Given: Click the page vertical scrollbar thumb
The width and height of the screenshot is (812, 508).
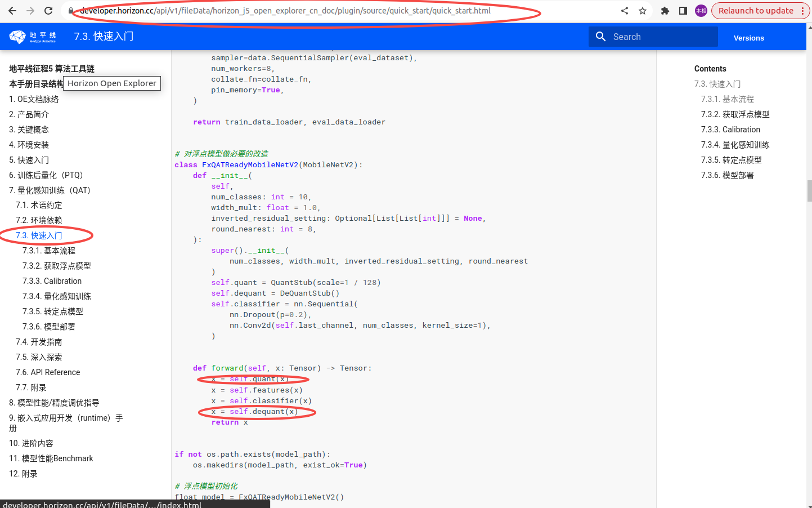Looking at the screenshot, I should [x=809, y=190].
